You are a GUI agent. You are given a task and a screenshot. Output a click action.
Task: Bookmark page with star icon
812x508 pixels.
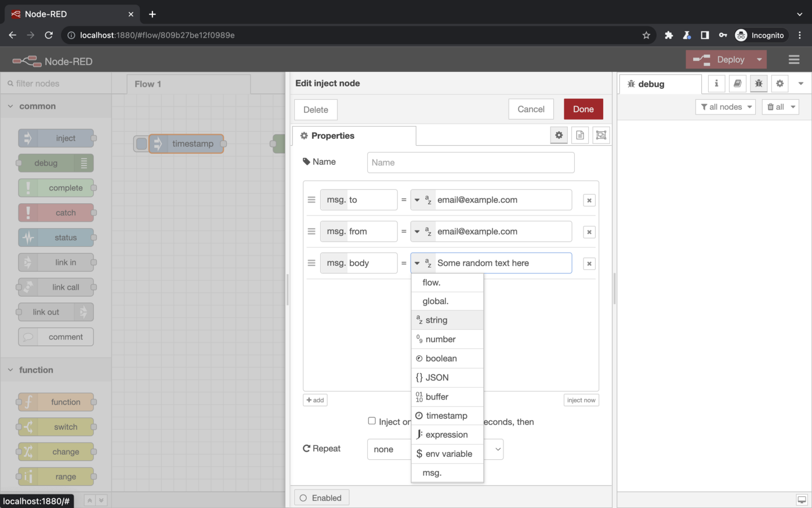[646, 35]
